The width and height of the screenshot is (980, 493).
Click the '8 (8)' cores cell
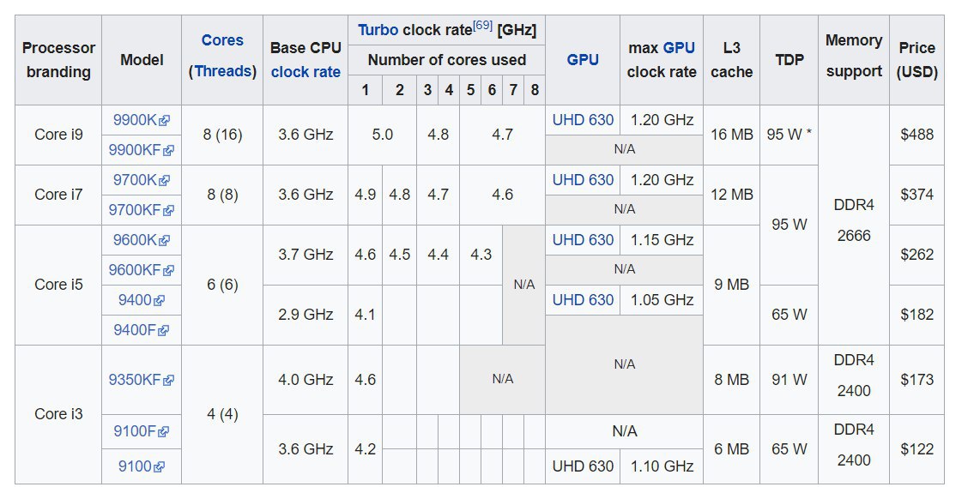tap(222, 195)
